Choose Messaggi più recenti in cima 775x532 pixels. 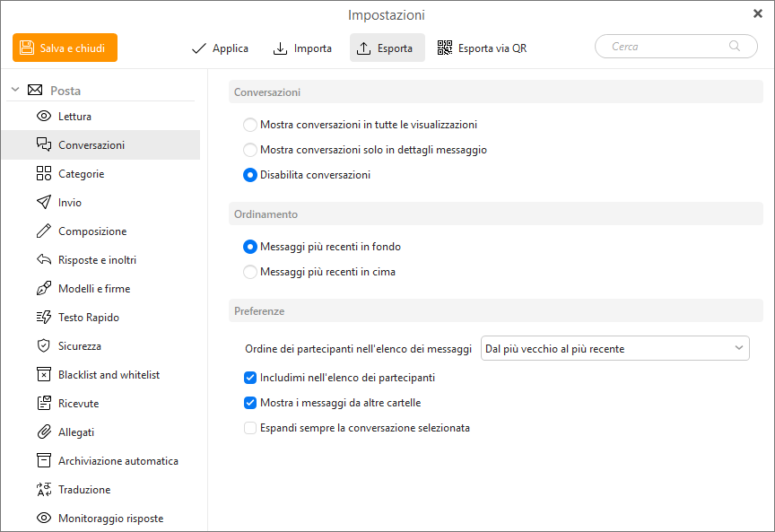pos(250,272)
